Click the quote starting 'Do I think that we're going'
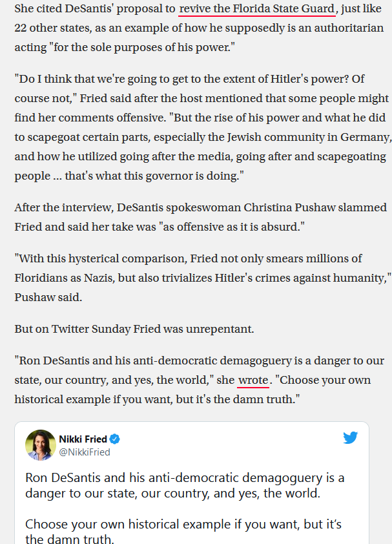The image size is (392, 544). 203,127
